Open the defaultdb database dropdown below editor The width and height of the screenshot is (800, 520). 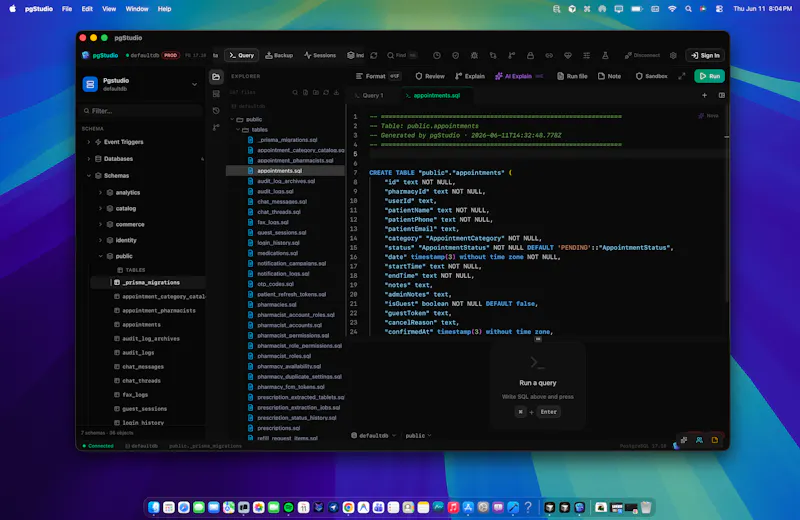pos(373,435)
